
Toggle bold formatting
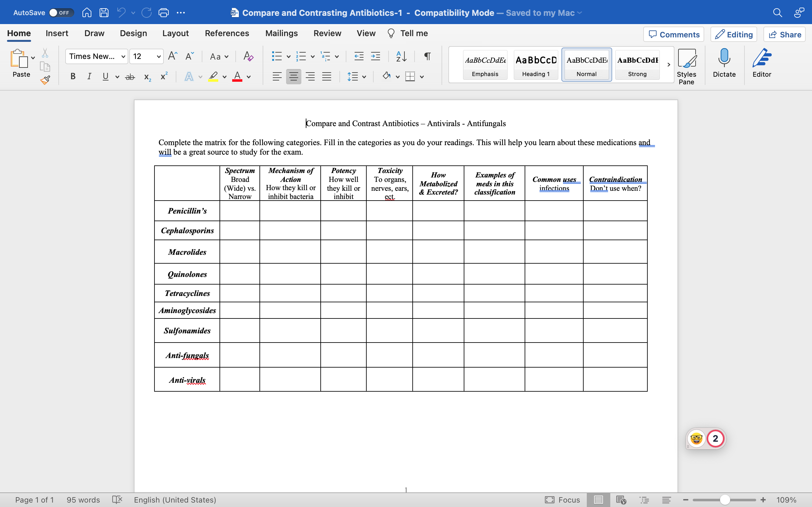pos(72,76)
